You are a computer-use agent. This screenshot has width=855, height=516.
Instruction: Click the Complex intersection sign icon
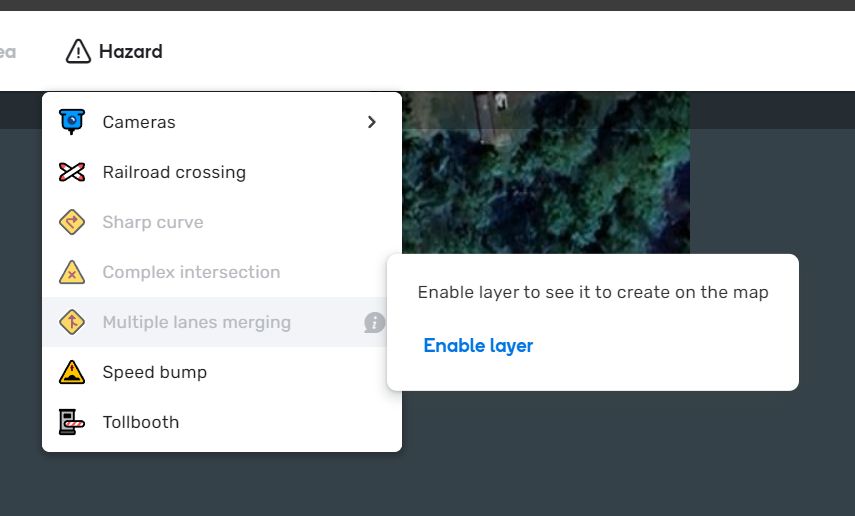(x=72, y=272)
